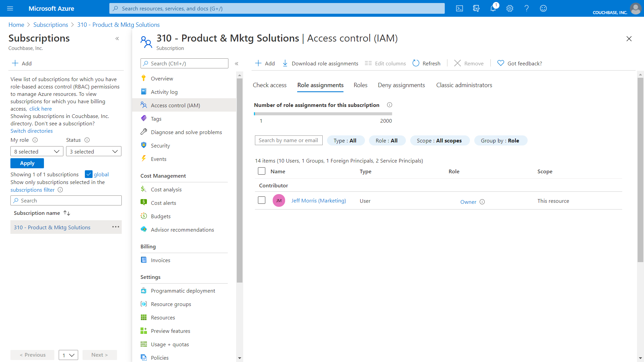This screenshot has height=362, width=644.
Task: Check the select-all Name header checkbox
Action: click(262, 171)
